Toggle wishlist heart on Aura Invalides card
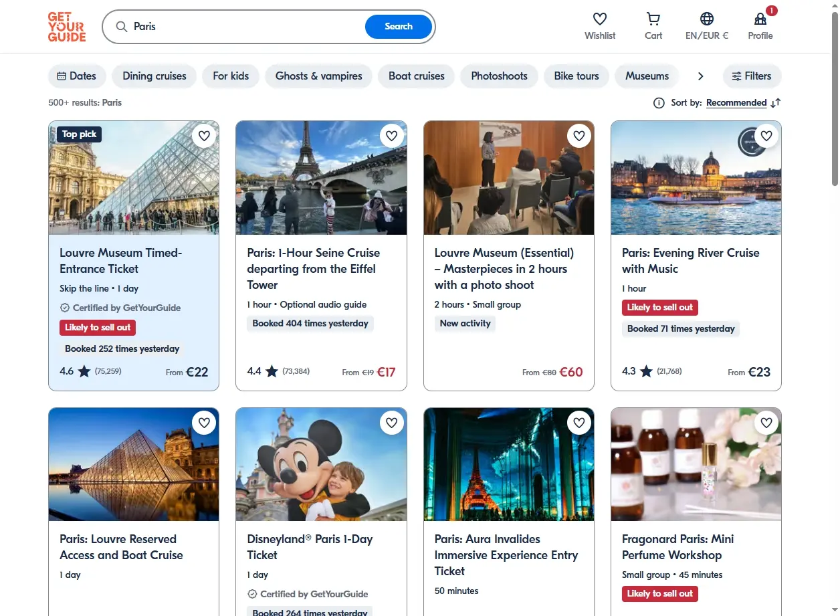 [x=579, y=423]
